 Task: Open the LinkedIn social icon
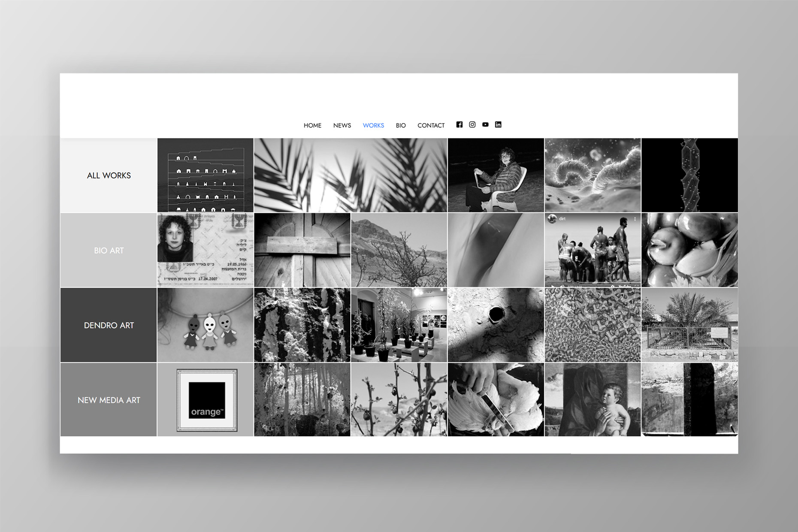pos(498,124)
